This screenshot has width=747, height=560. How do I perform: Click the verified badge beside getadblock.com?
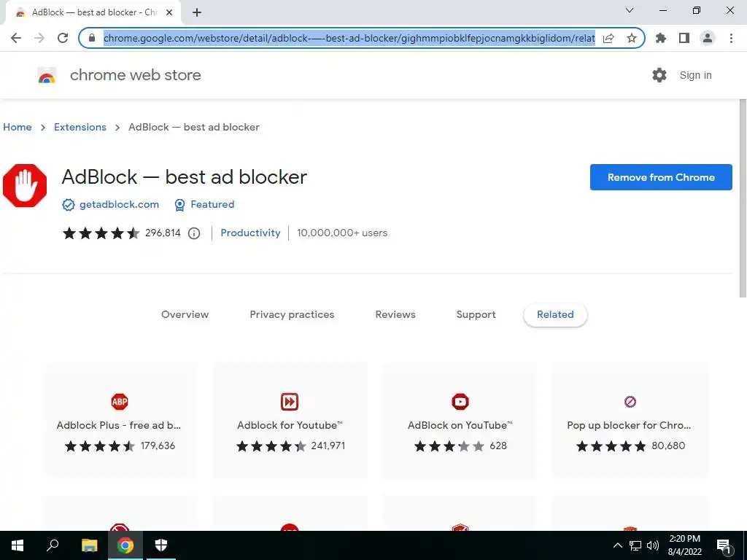tap(69, 205)
